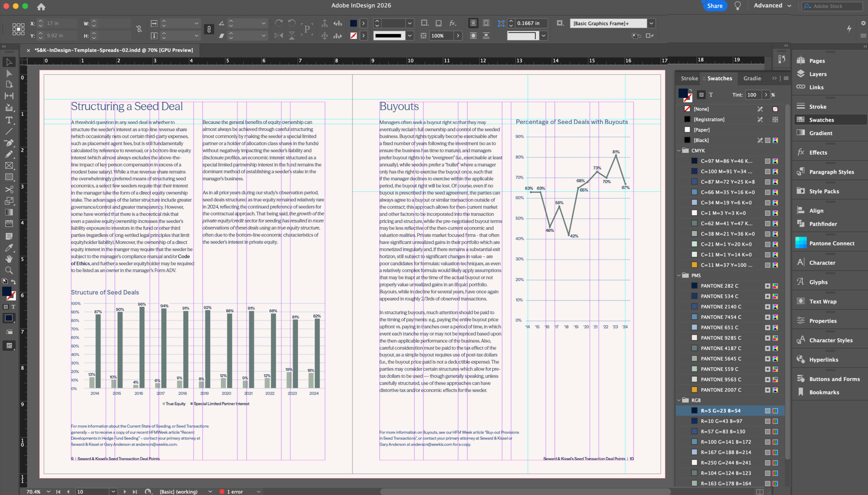Go to first page arrow in status bar
The image size is (868, 495).
coord(58,492)
